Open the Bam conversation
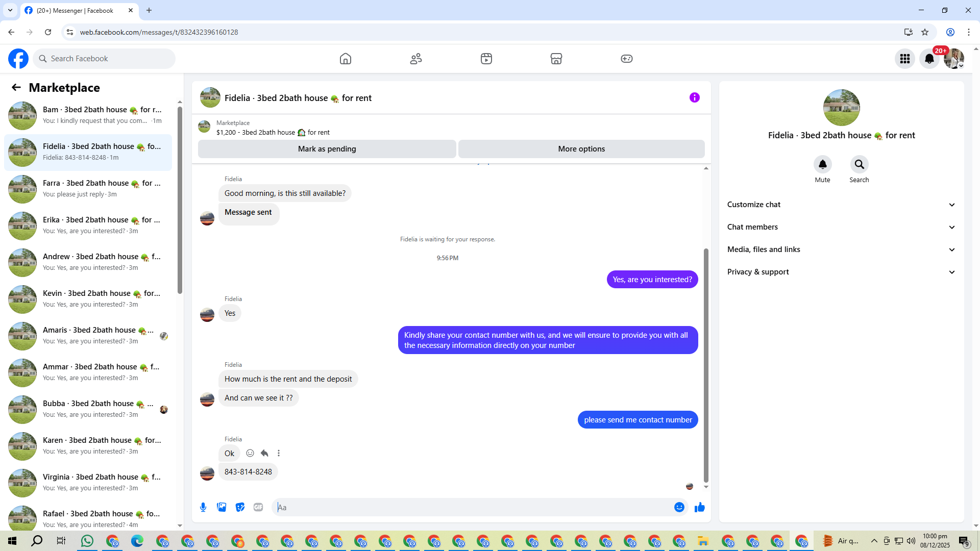The height and width of the screenshot is (551, 980). (88, 115)
